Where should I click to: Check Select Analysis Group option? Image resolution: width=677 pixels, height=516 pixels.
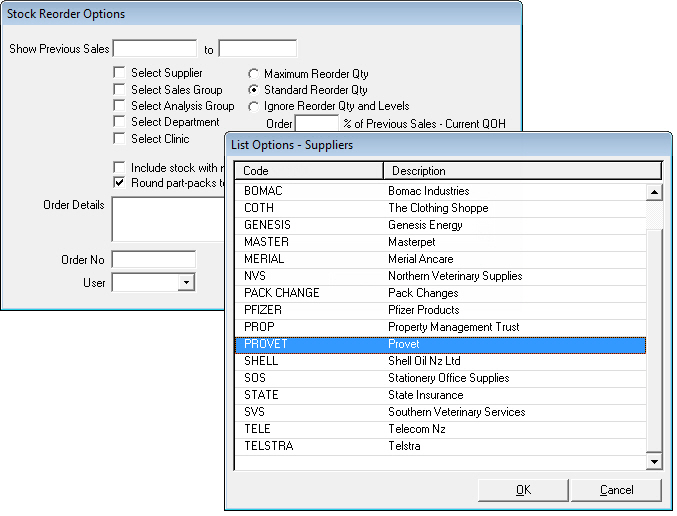[119, 105]
